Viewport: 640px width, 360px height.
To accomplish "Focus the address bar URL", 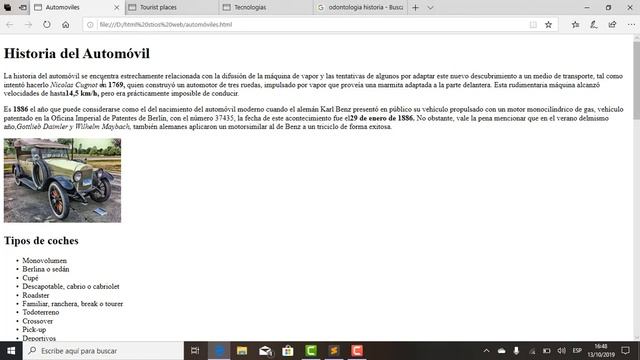I will tap(166, 24).
